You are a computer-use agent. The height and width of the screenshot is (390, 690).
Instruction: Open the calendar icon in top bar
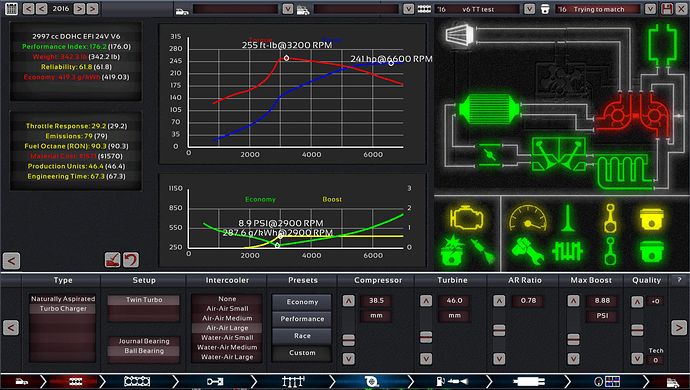tap(11, 9)
